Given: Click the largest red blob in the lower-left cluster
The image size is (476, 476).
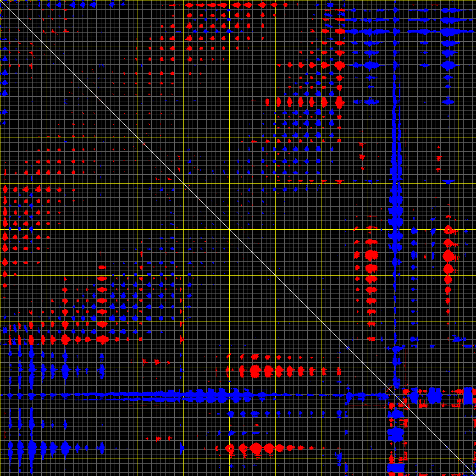Looking at the screenshot, I should (x=65, y=339).
